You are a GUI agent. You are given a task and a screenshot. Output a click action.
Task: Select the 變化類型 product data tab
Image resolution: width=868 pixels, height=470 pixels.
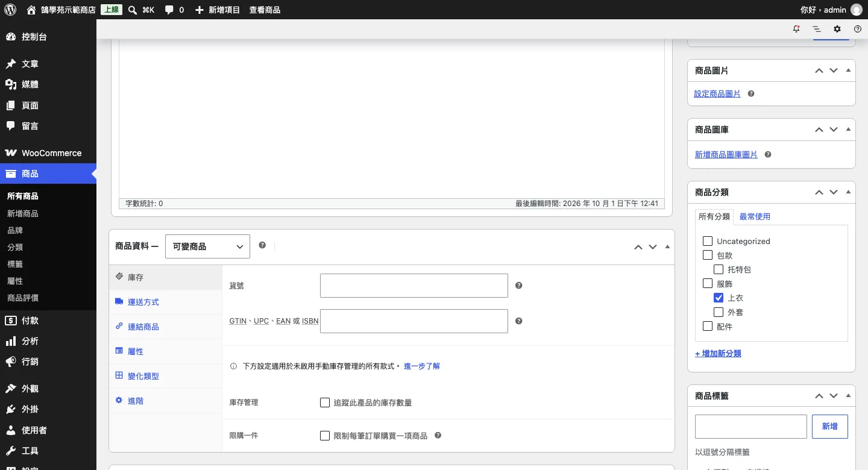pyautogui.click(x=166, y=377)
